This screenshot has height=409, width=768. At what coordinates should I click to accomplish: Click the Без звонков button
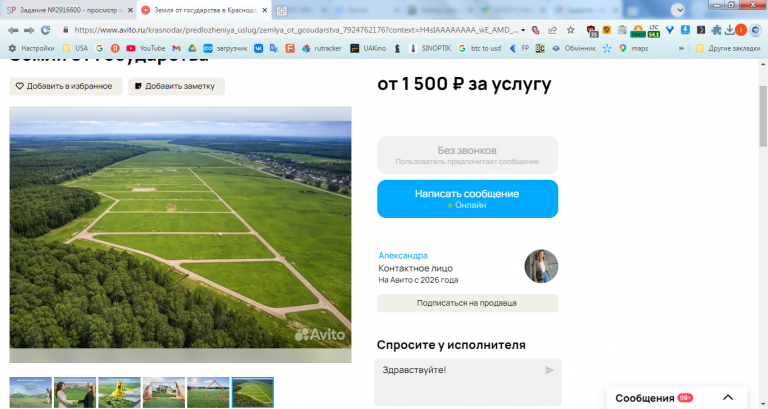pos(467,155)
